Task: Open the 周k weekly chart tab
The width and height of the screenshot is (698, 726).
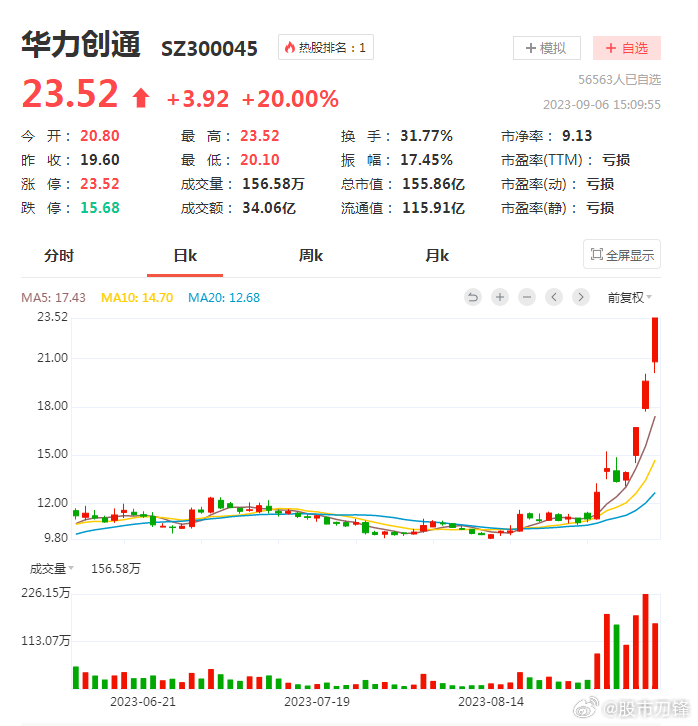Action: (x=311, y=256)
